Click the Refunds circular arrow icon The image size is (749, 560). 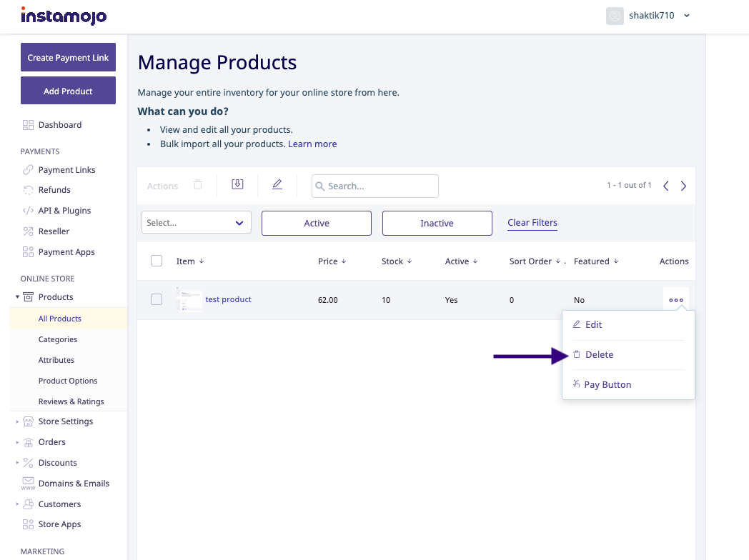point(28,190)
